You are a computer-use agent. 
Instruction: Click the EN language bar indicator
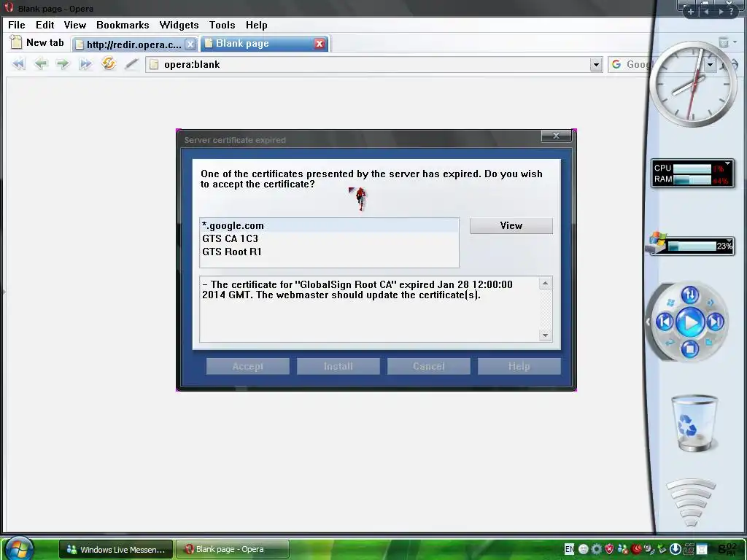[569, 549]
